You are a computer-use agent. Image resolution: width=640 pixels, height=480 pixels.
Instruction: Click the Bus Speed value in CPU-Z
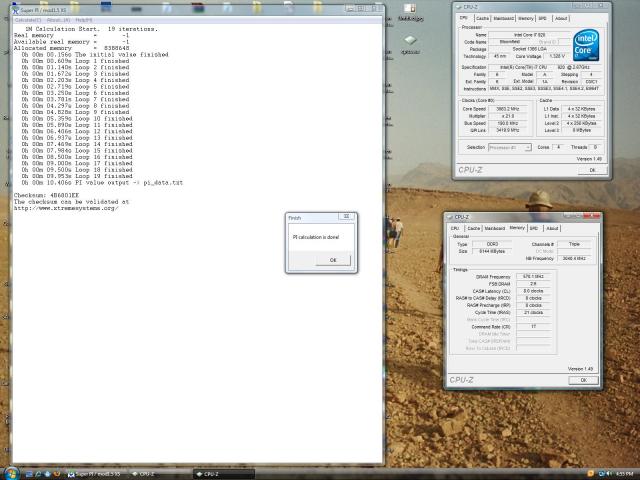(x=507, y=123)
